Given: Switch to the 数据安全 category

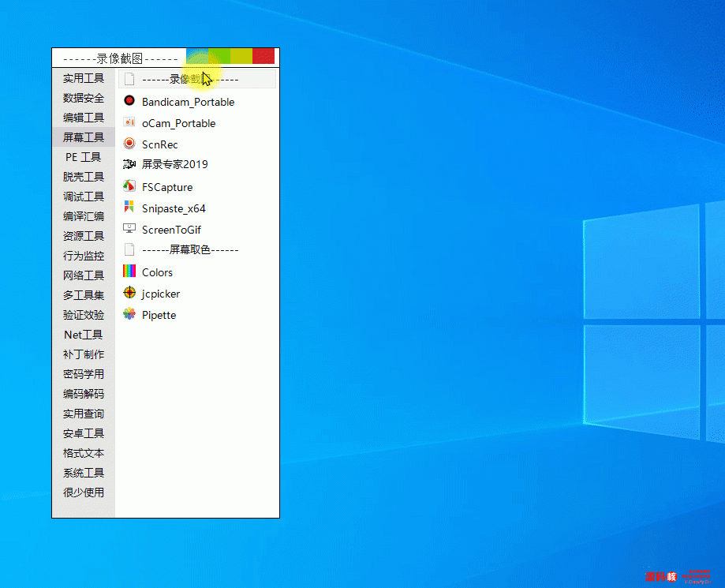Looking at the screenshot, I should 84,98.
